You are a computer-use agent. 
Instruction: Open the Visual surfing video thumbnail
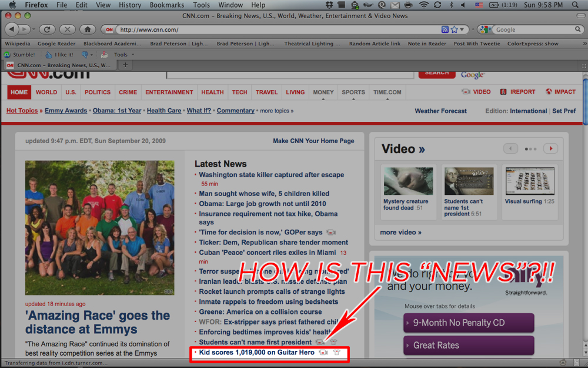click(530, 181)
